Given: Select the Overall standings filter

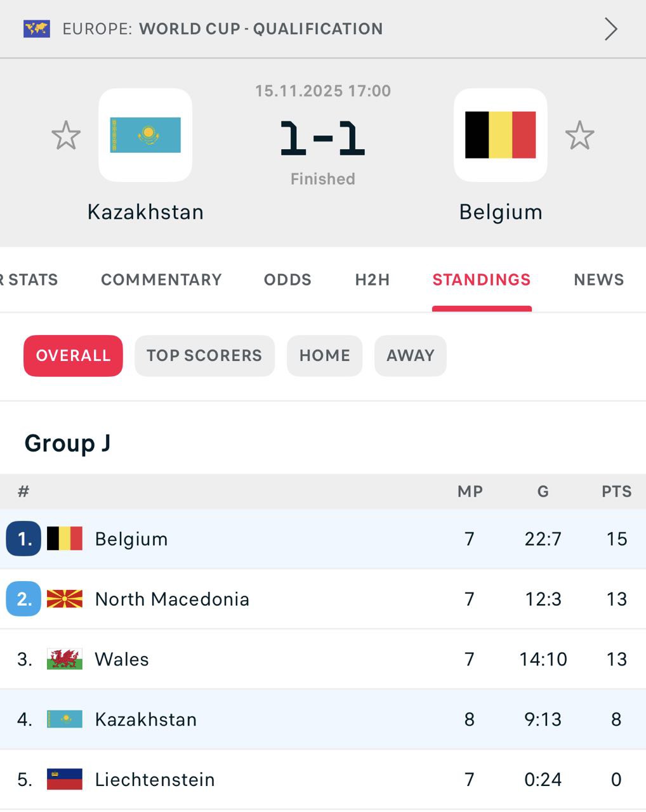Looking at the screenshot, I should point(73,355).
